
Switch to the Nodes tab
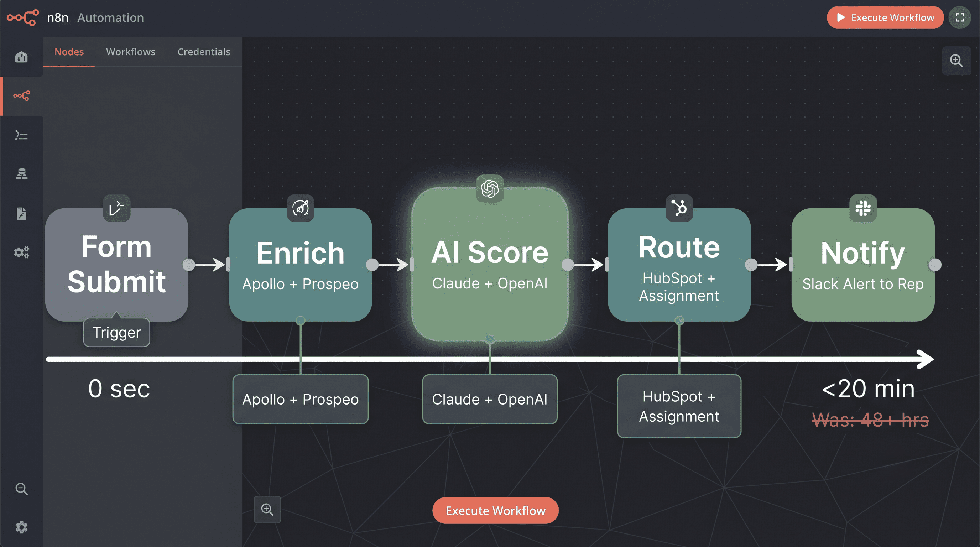click(x=69, y=52)
